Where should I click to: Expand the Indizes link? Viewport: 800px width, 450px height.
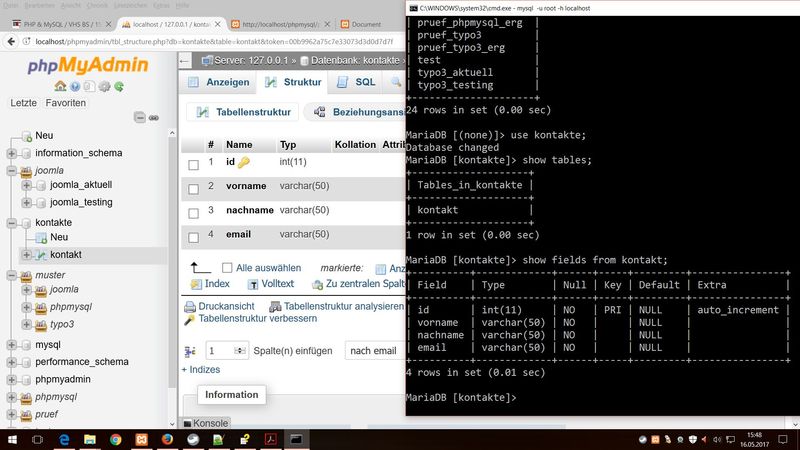[201, 369]
